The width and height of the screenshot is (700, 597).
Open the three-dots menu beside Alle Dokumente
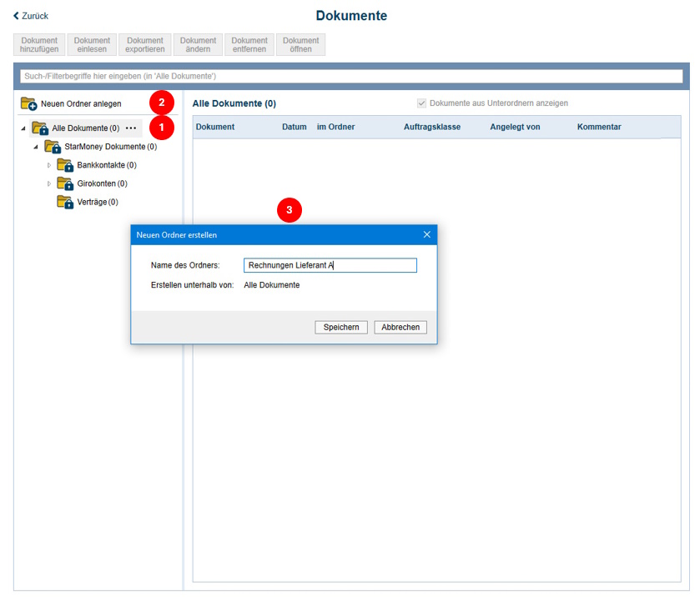pyautogui.click(x=131, y=128)
